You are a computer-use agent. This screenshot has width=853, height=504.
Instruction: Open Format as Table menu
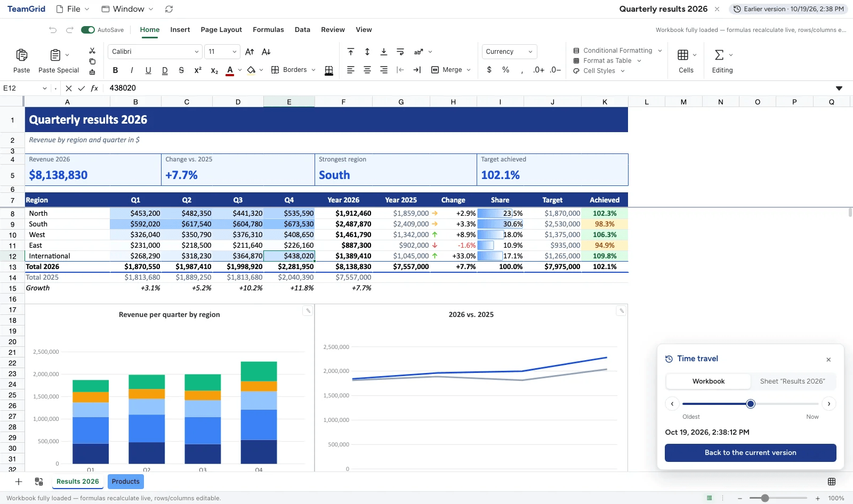[607, 61]
